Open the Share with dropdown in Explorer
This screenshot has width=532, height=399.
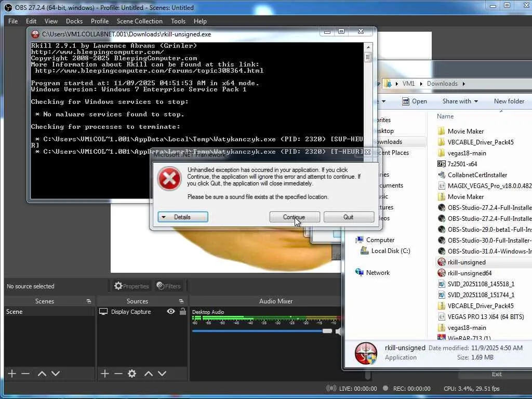(x=460, y=101)
